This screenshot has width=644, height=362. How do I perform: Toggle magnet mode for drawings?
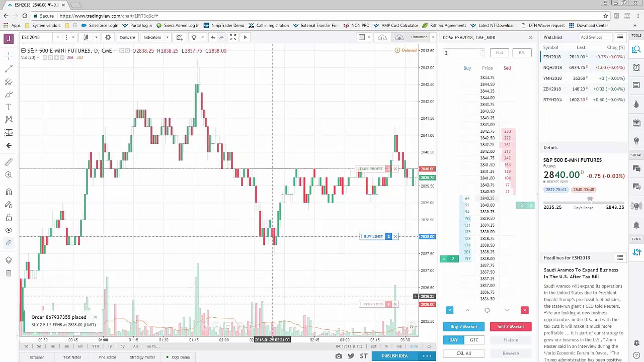coord(9,192)
